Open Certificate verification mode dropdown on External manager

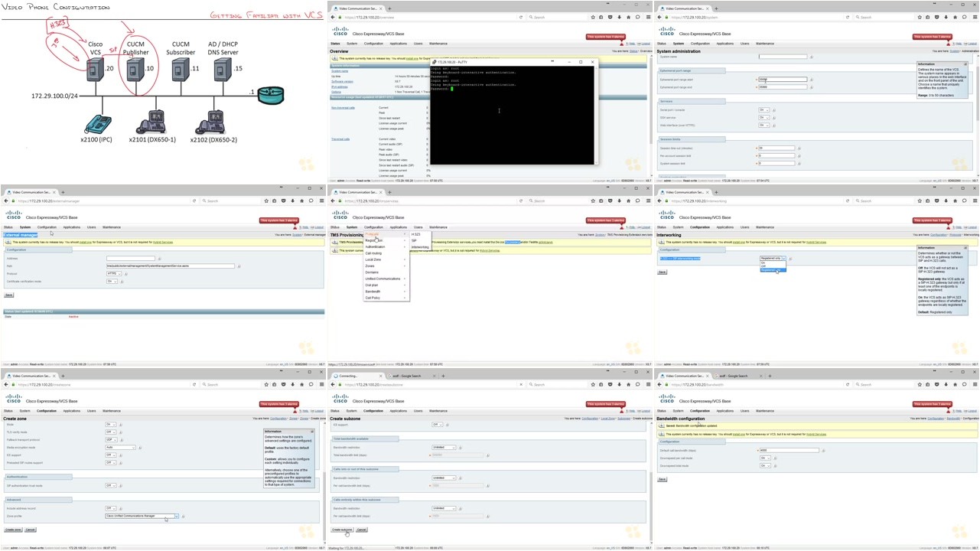click(111, 281)
